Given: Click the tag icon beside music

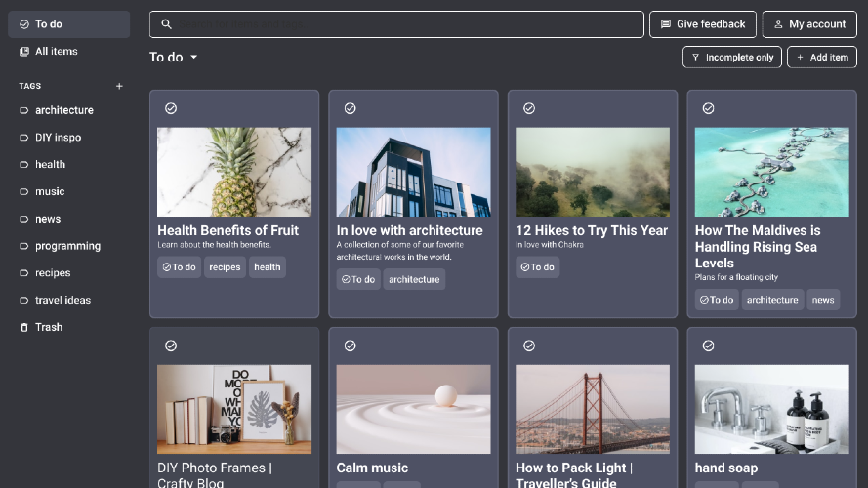Looking at the screenshot, I should click(x=23, y=192).
